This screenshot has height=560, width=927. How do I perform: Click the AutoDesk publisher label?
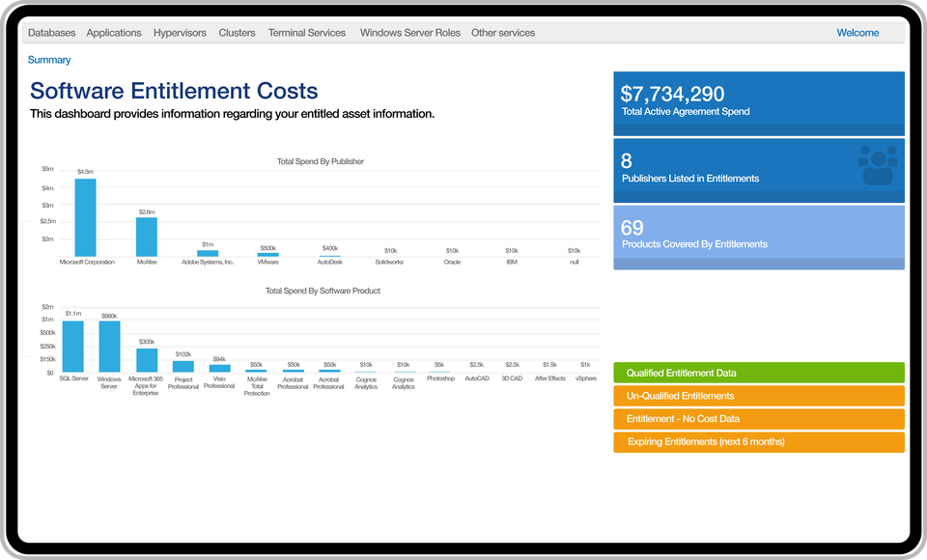(x=330, y=262)
